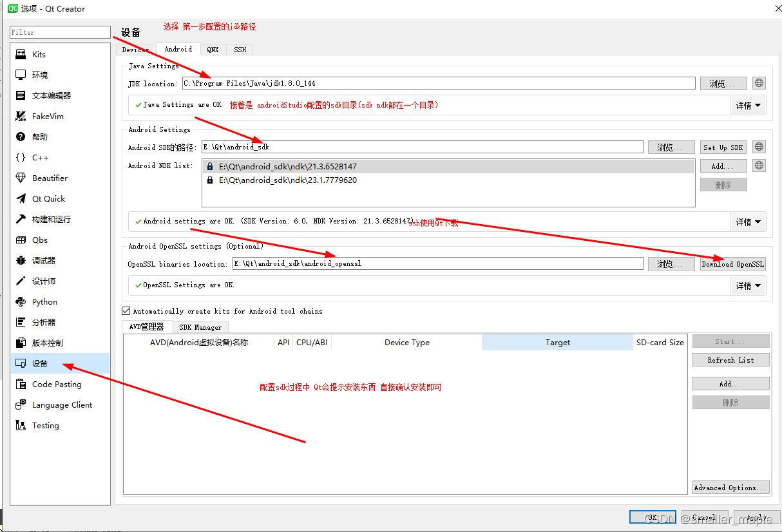Select the 分析器 category icon

coord(21,323)
